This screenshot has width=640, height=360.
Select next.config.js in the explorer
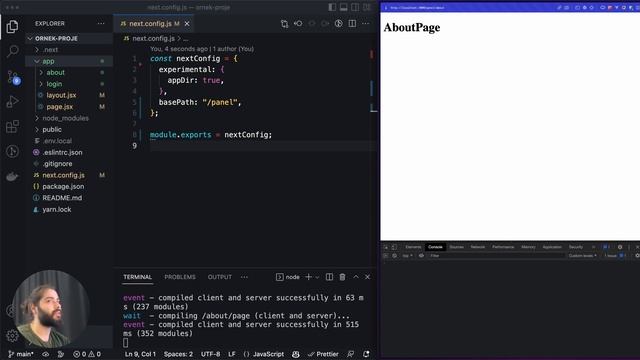click(69, 175)
